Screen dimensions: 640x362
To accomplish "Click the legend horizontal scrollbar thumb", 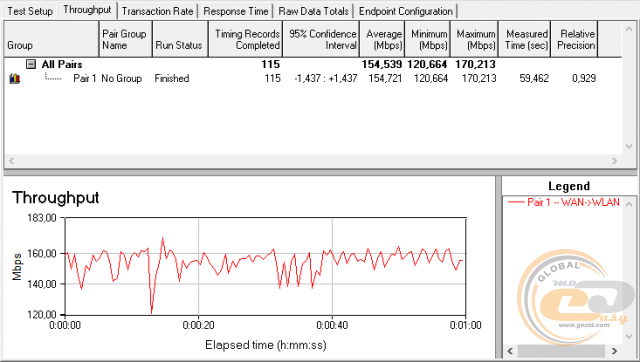I will 561,351.
